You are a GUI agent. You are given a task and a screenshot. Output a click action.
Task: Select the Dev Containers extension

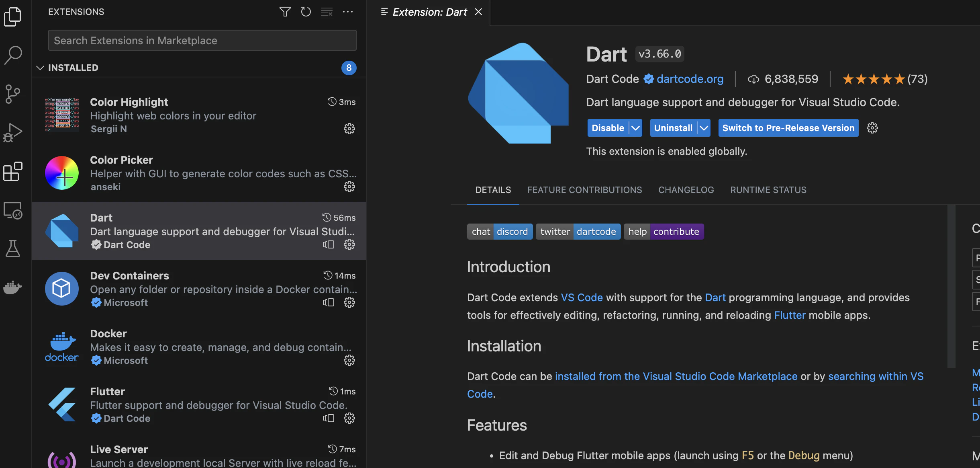199,289
